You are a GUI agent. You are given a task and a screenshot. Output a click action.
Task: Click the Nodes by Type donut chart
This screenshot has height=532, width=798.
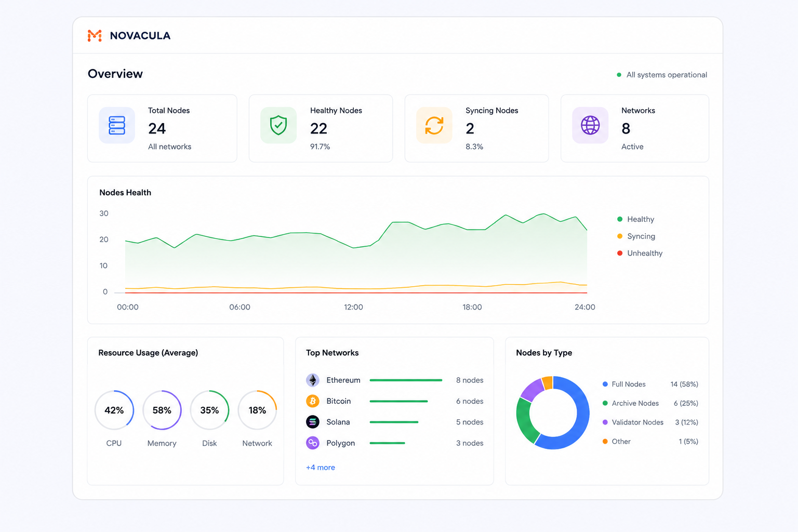coord(553,413)
